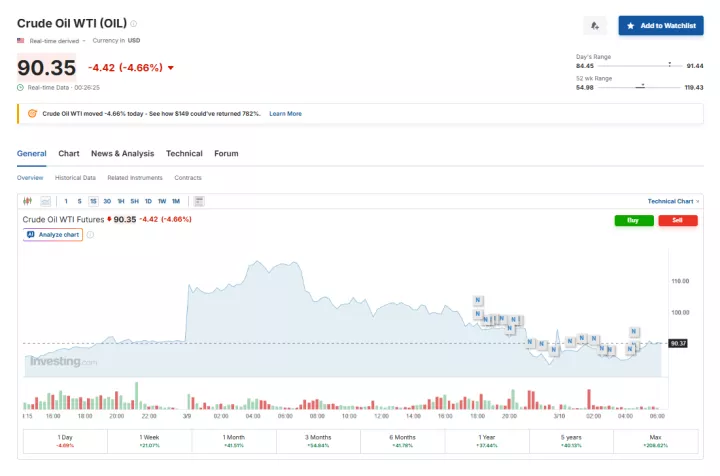Follow the Learn More link
The width and height of the screenshot is (720, 476).
[285, 114]
